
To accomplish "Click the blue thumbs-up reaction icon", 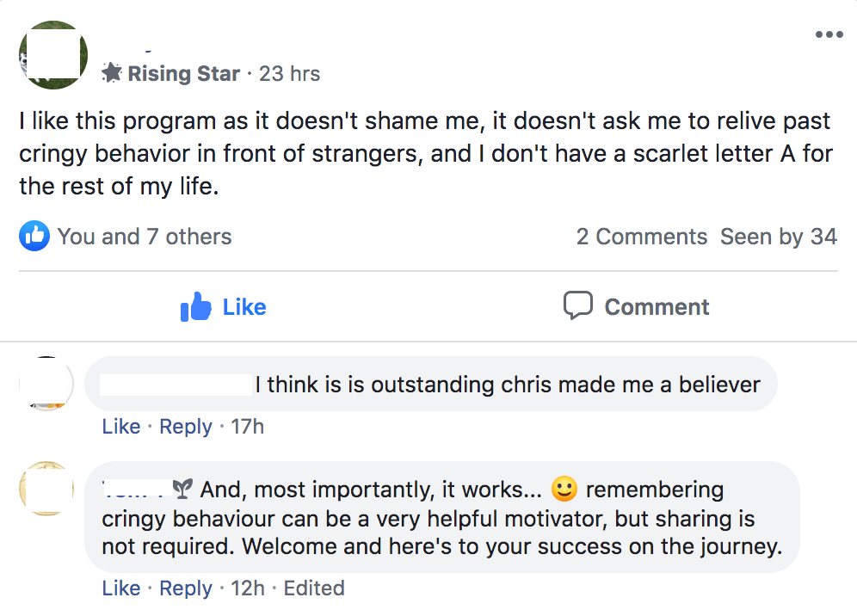I will tap(34, 236).
